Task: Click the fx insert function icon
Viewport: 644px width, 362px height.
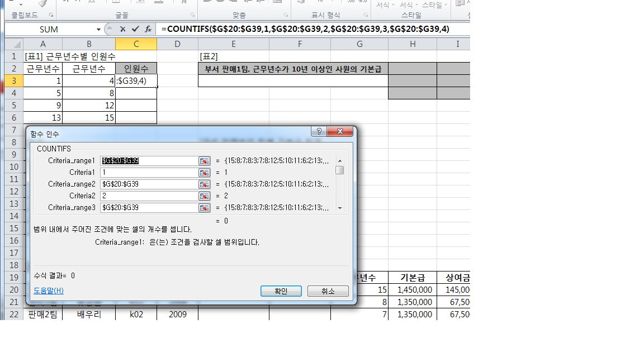Action: [x=148, y=29]
